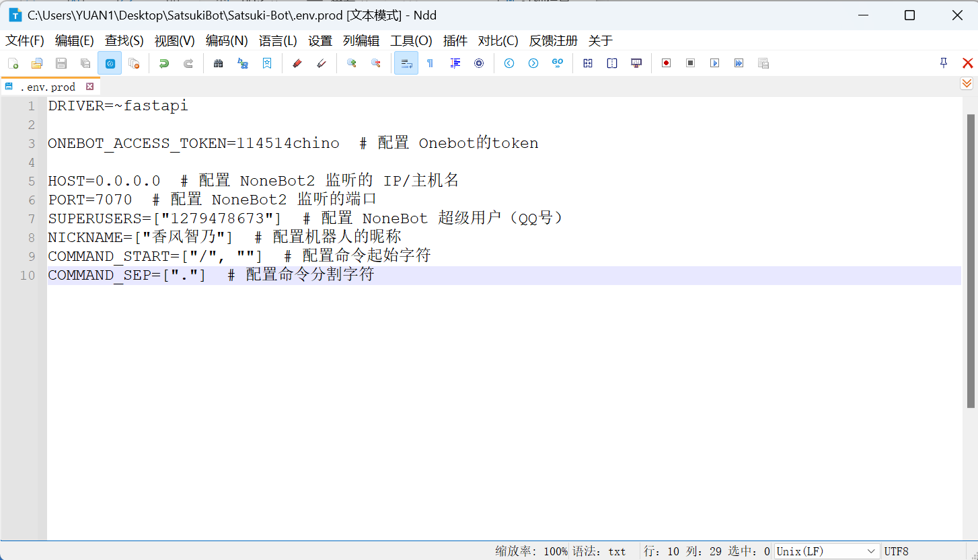Start macro recording with red dot icon
Viewport: 978px width, 560px height.
click(x=667, y=63)
